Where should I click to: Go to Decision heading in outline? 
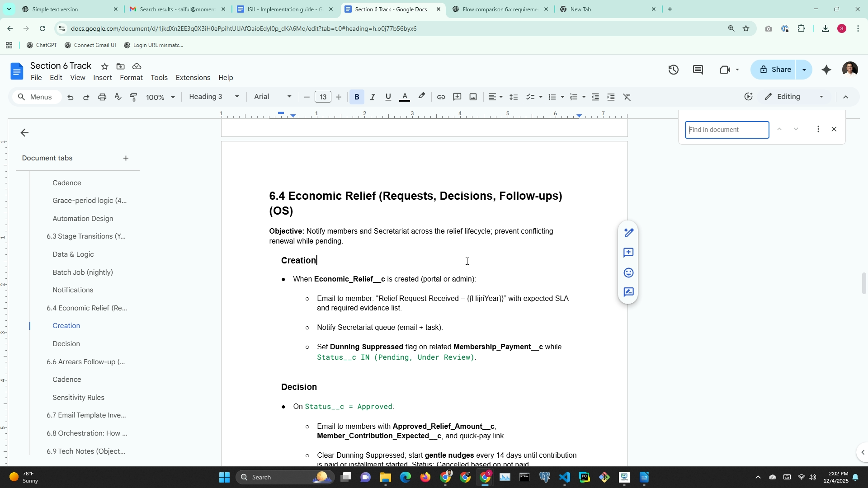point(66,344)
